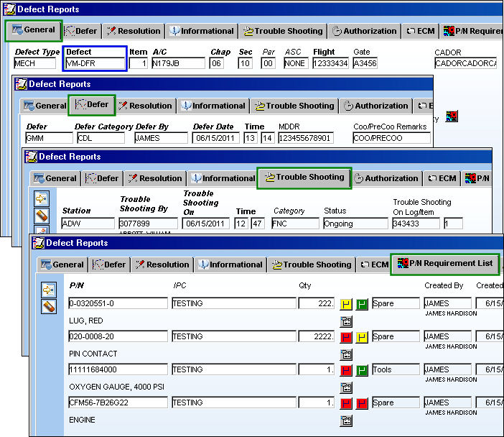Click the Qty field showing 2222.
Image resolution: width=504 pixels, height=437 pixels.
pos(317,336)
